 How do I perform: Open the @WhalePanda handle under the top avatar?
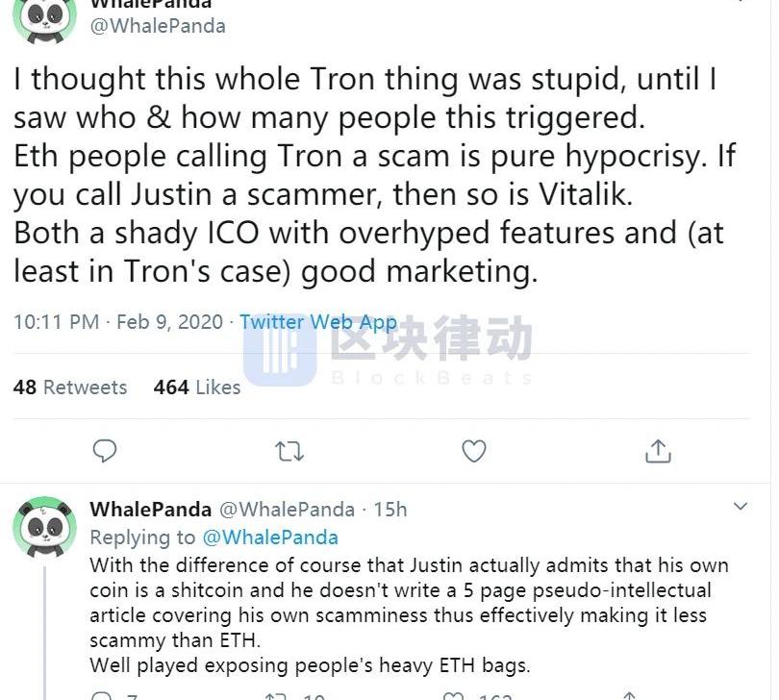158,27
